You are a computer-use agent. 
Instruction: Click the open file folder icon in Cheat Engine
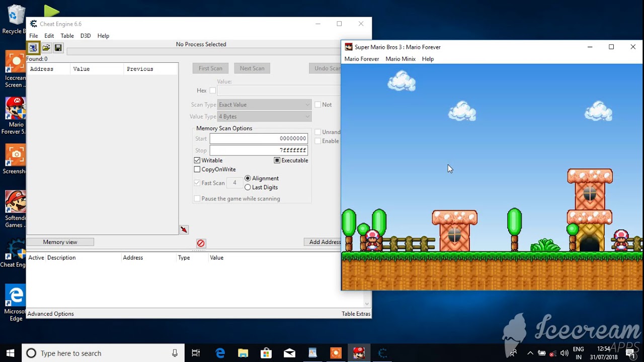46,48
